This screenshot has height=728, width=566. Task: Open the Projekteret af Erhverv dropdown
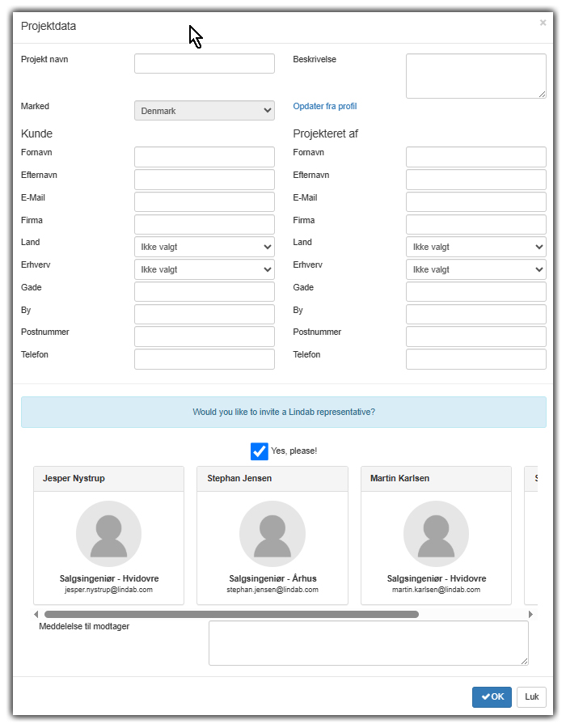pos(475,269)
